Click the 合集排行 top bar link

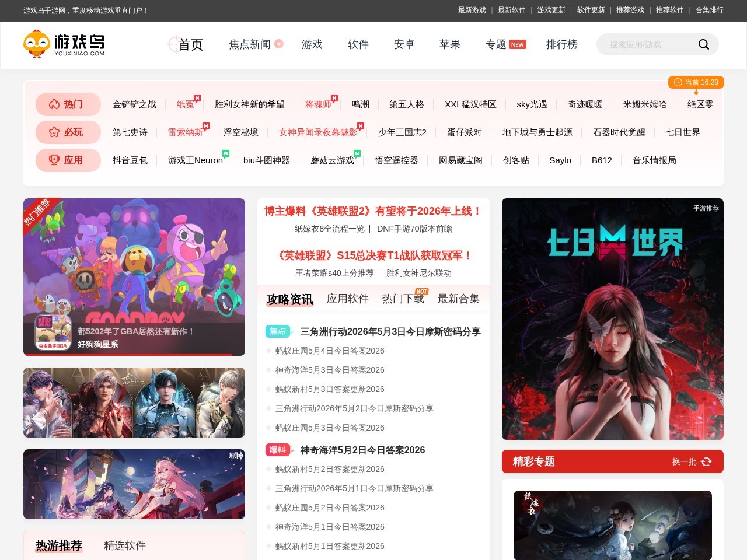pos(710,10)
